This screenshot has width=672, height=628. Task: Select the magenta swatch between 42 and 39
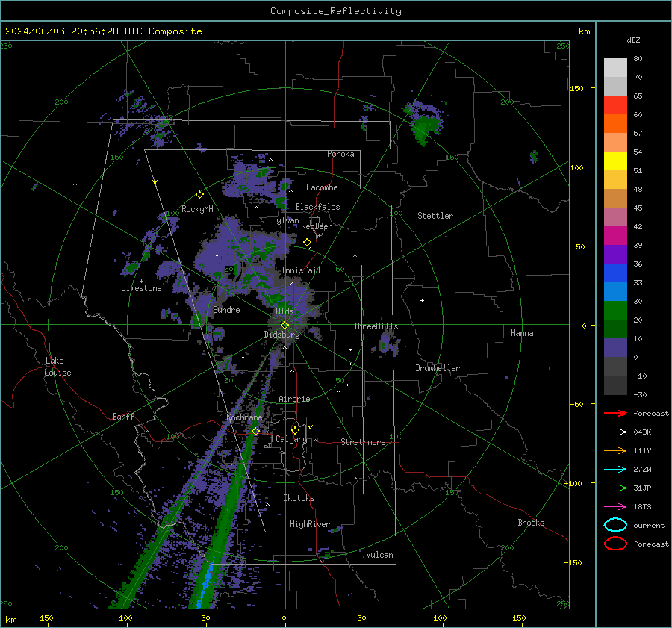click(615, 236)
